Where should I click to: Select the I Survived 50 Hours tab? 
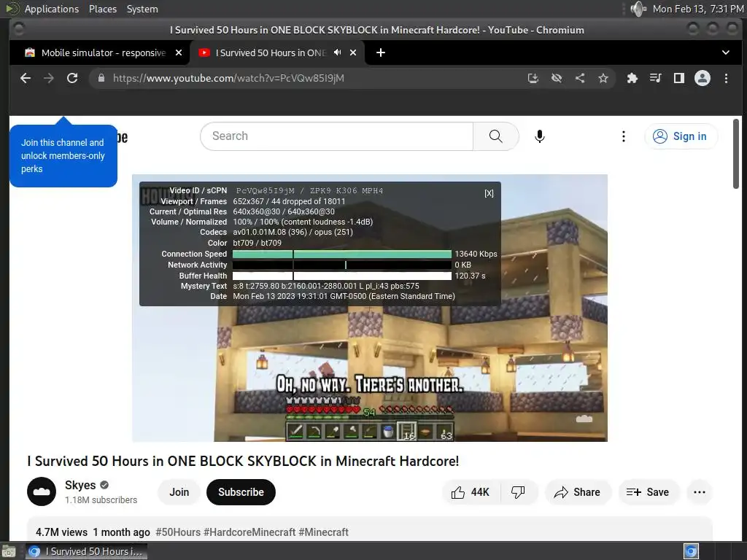click(270, 52)
